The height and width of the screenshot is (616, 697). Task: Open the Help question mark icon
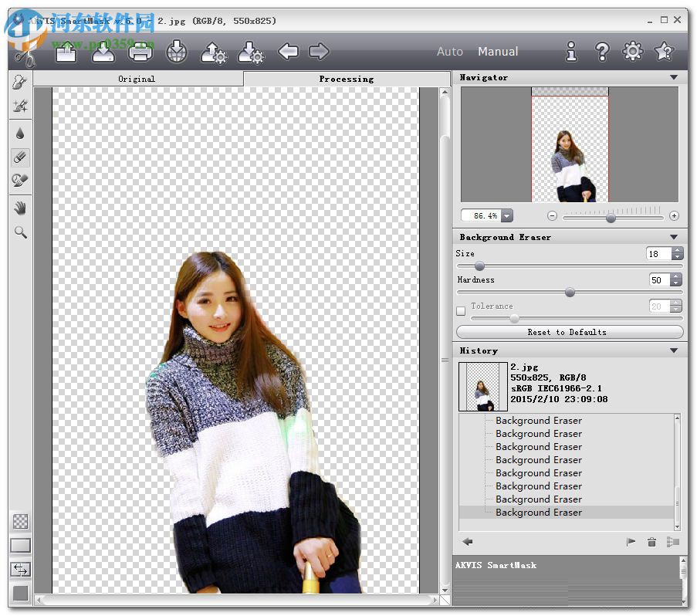602,52
